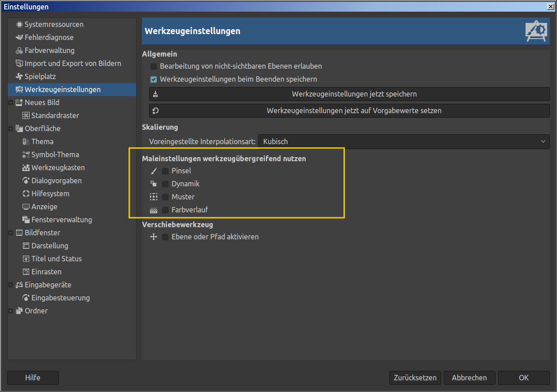Image resolution: width=557 pixels, height=392 pixels.
Task: Enable editing of non-visible layers checkbox
Action: [x=154, y=66]
